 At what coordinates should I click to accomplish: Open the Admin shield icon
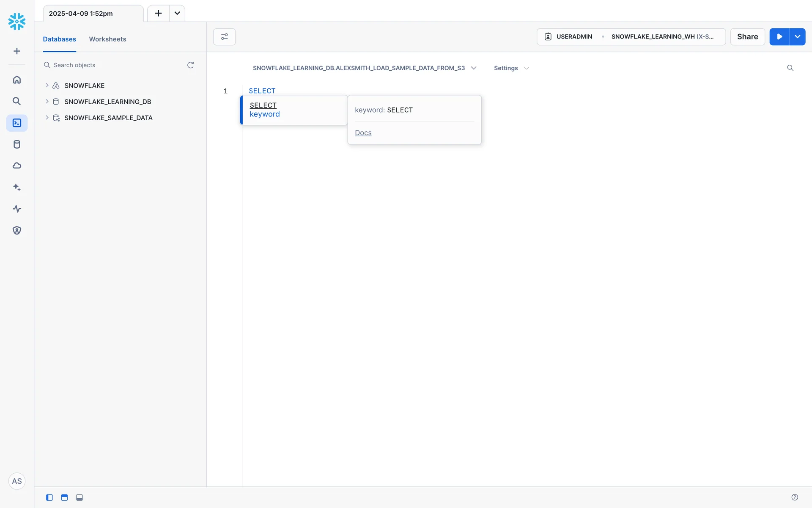click(17, 230)
